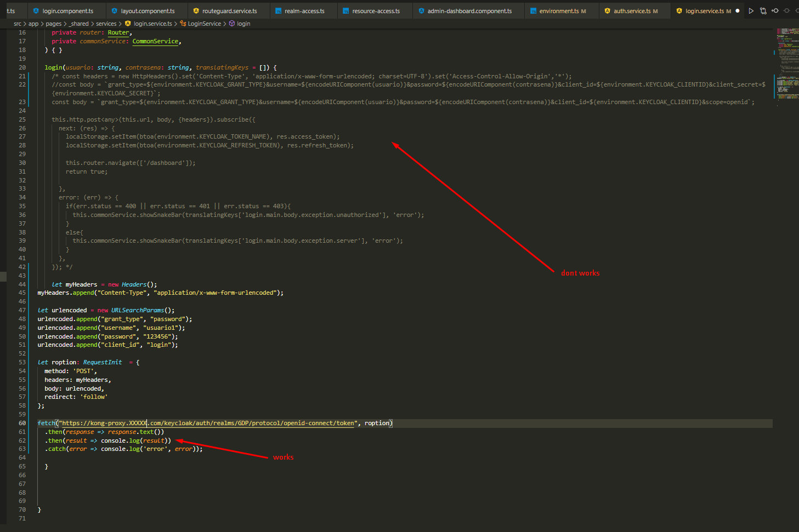The height and width of the screenshot is (532, 799).
Task: Click the class symbol icon before LoginService breadcrumb
Action: (184, 24)
